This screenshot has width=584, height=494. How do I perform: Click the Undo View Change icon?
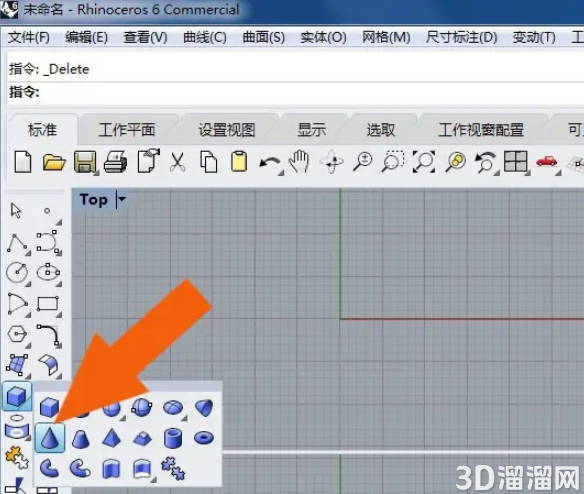coord(485,162)
